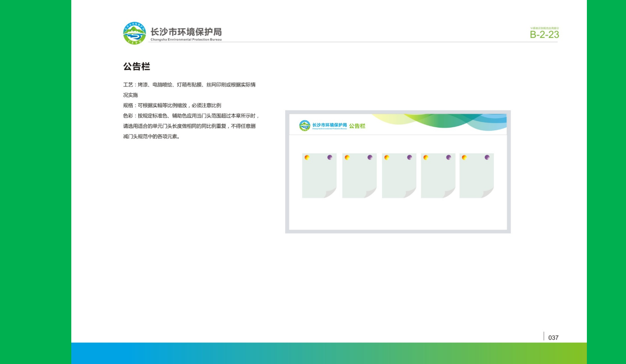626x364 pixels.
Task: Click the page code 'B-2-23'
Action: pyautogui.click(x=544, y=35)
